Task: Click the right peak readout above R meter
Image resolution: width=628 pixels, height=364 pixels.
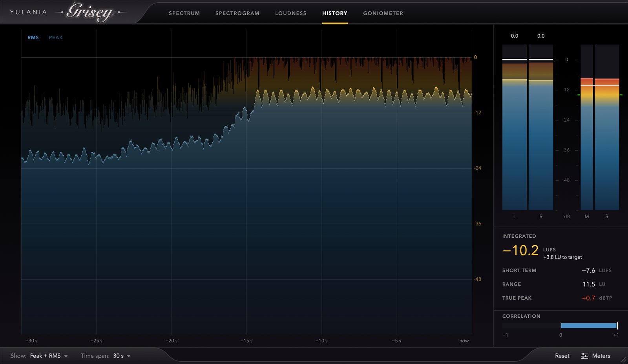Action: click(x=541, y=36)
